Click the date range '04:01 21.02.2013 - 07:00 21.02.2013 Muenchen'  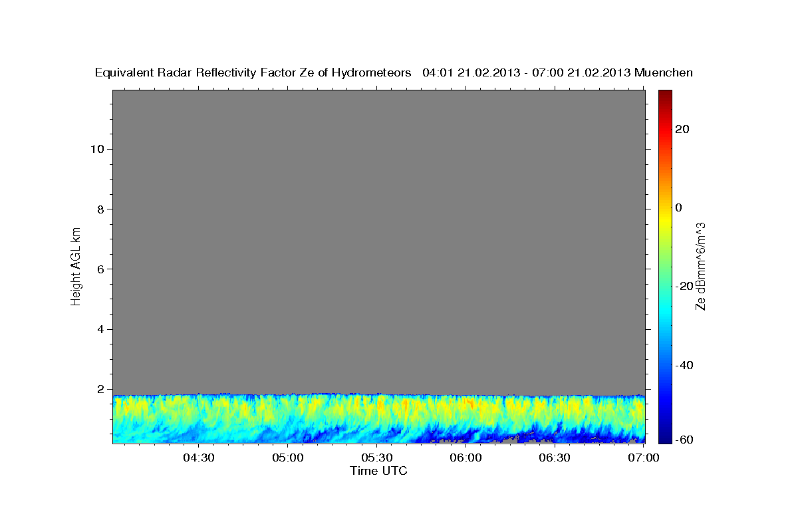[558, 72]
